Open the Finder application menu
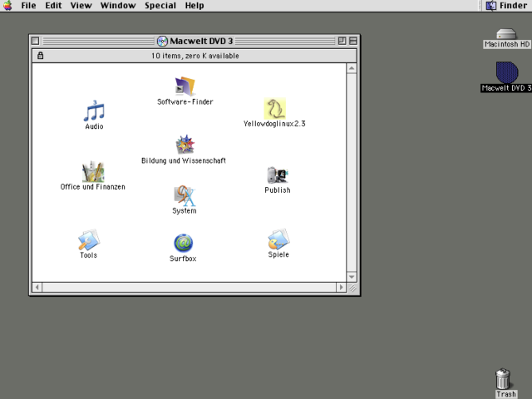532x399 pixels. click(506, 6)
